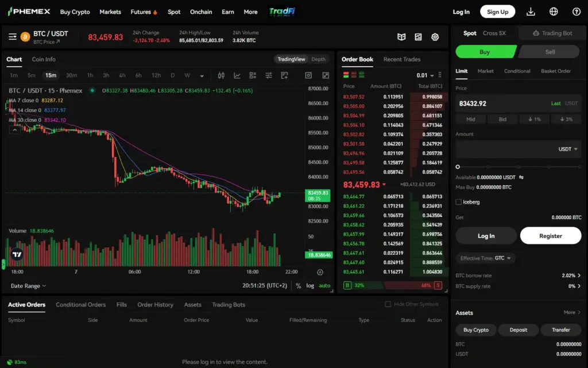Screen dimensions: 588x368
Task: Click the add note chart icon
Action: coord(285,75)
